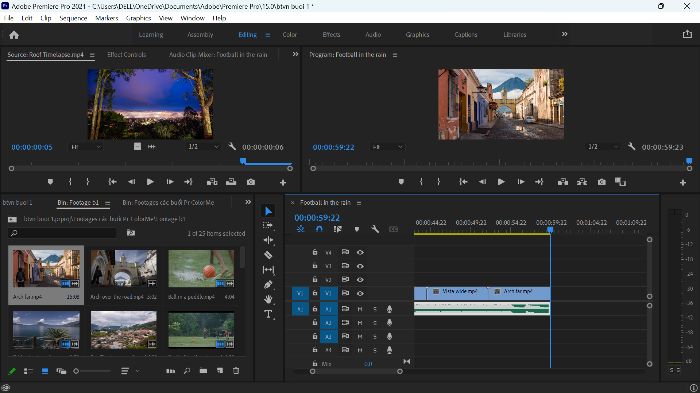
Task: Select the Selection tool arrow
Action: pyautogui.click(x=268, y=211)
